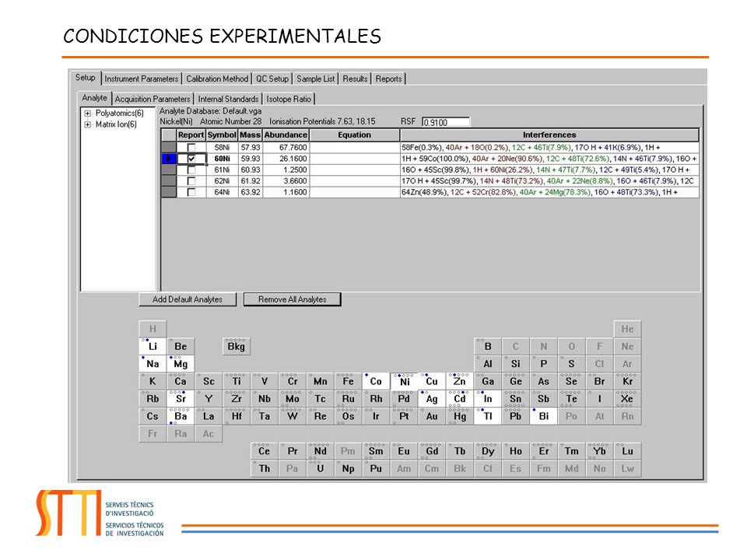Click the 64Ni abundance value 1.1600
The image size is (747, 560).
pos(286,192)
